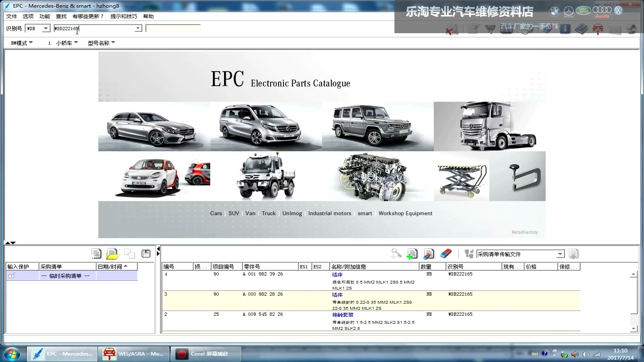Click the up arrow on horizontal pane splitter
644x362 pixels.
(8, 243)
